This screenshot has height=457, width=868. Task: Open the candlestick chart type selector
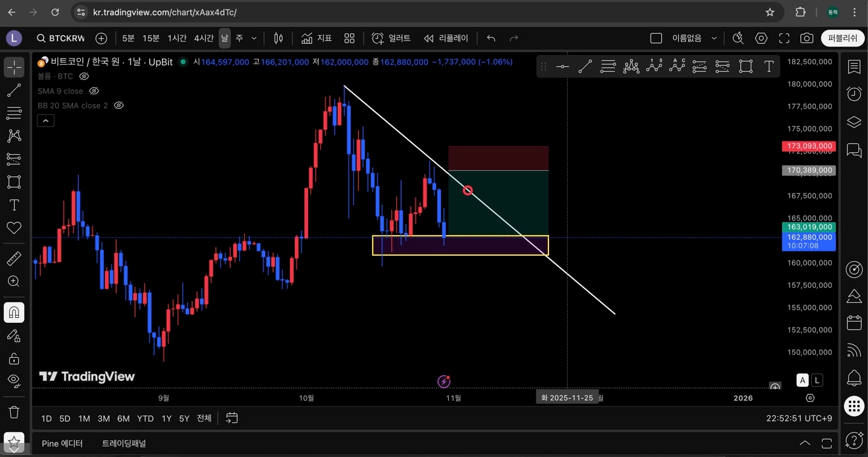pyautogui.click(x=278, y=38)
